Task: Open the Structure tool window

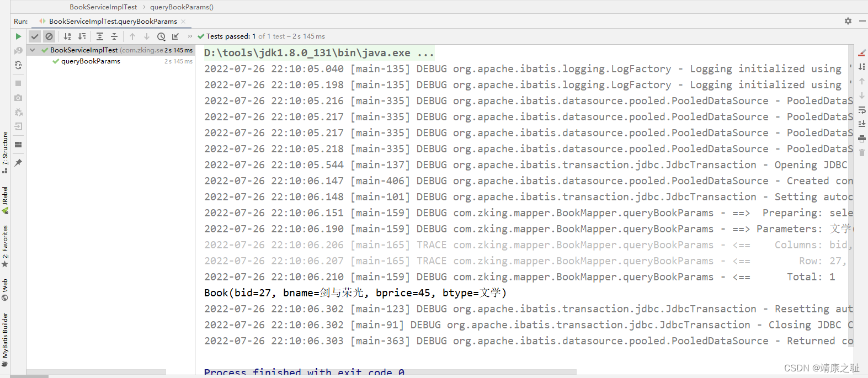Action: [x=5, y=152]
